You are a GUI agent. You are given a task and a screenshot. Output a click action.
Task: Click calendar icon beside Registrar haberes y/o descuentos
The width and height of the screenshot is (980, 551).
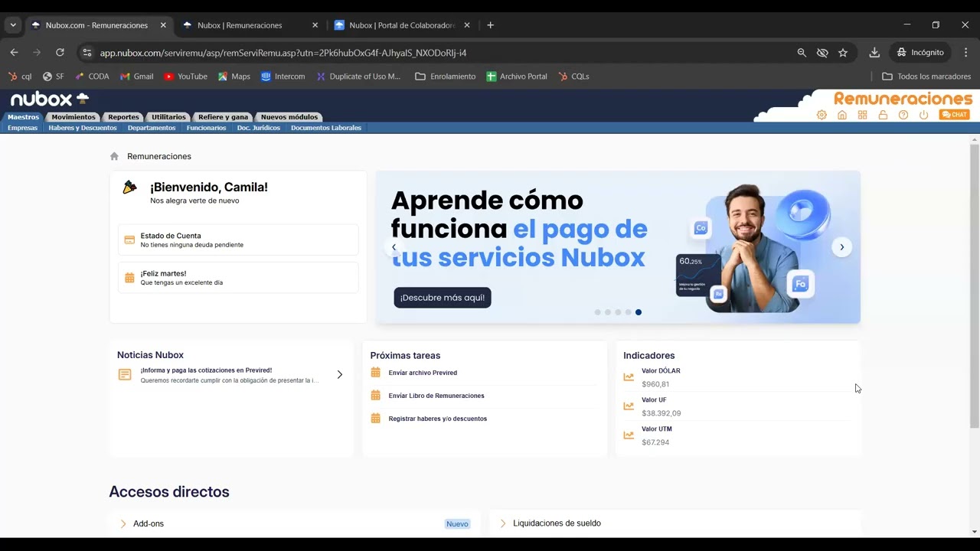pyautogui.click(x=375, y=419)
